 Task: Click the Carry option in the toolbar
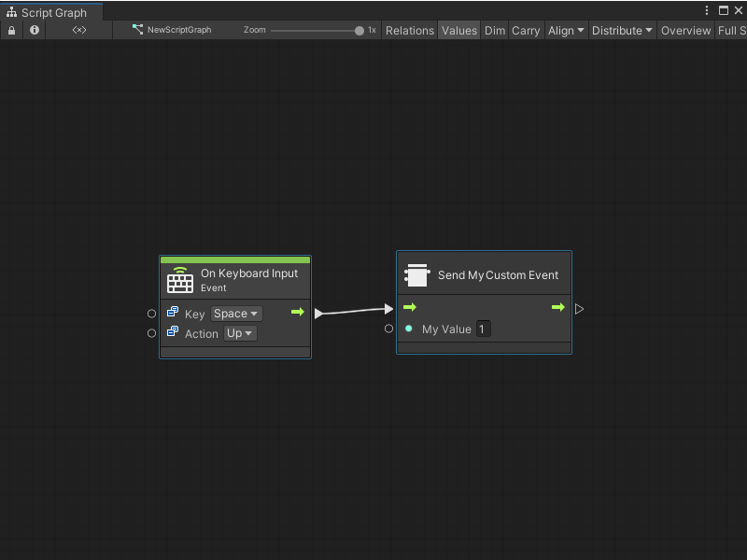[x=525, y=30]
